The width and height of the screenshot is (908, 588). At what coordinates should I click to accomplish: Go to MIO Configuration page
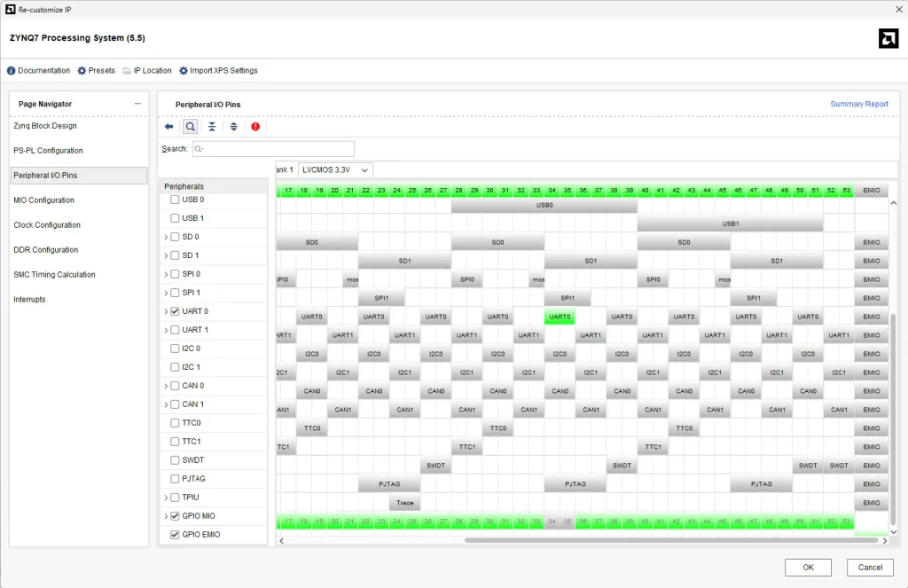point(44,200)
